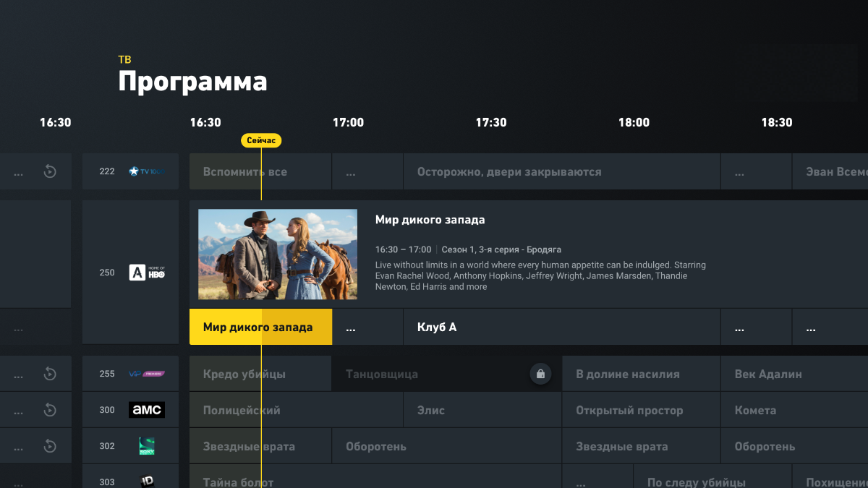The width and height of the screenshot is (868, 488).
Task: Click the replay icon beside channel 255
Action: (50, 374)
